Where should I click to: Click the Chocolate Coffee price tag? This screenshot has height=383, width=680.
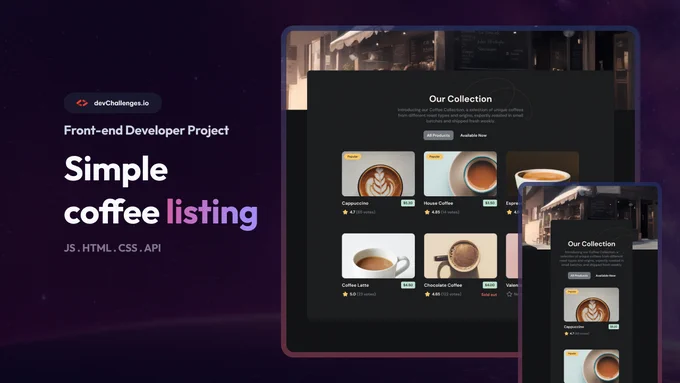coord(490,285)
